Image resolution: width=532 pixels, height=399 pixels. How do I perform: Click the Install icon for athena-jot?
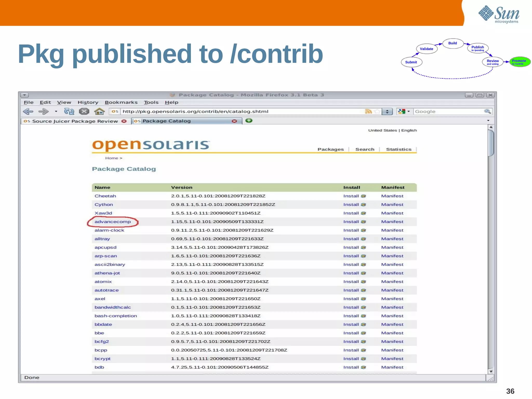click(x=363, y=273)
